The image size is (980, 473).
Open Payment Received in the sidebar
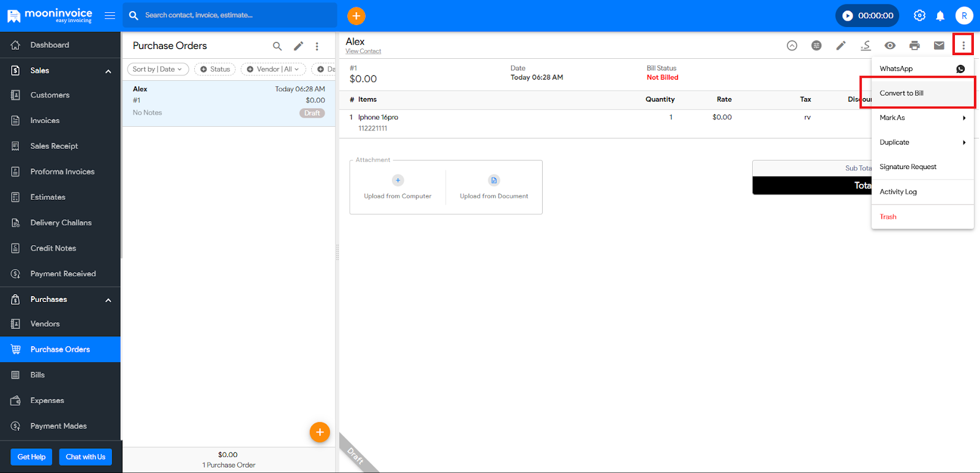60,274
